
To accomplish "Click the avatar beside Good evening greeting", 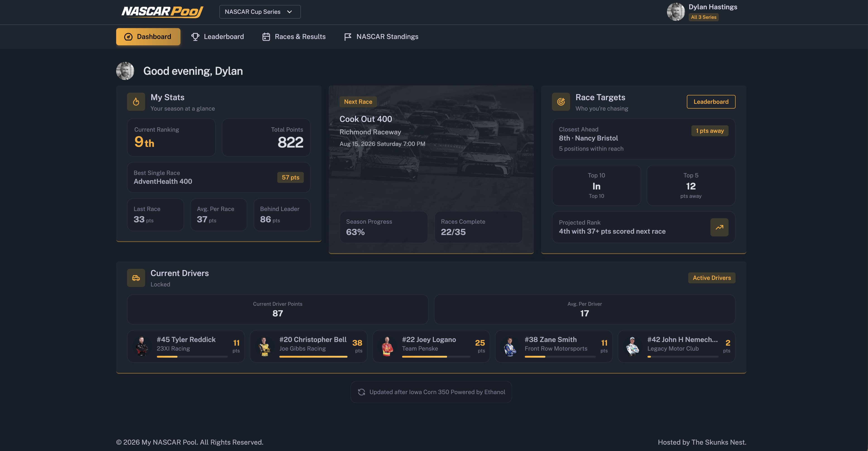I will click(125, 71).
